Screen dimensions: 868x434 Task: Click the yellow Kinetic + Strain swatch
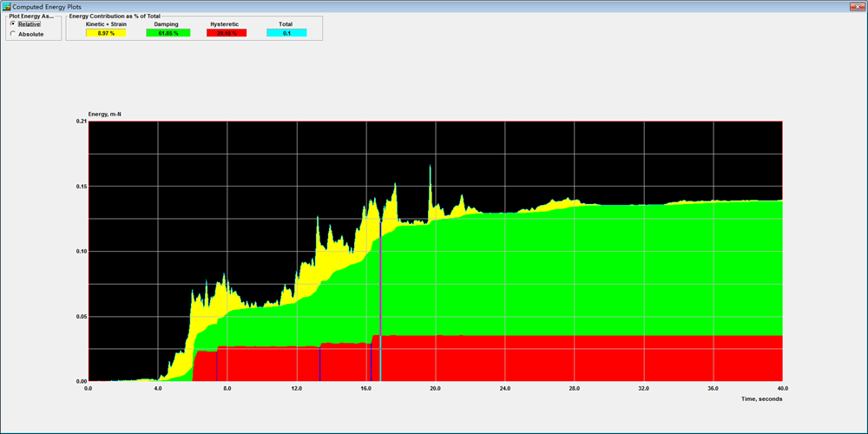click(x=106, y=33)
